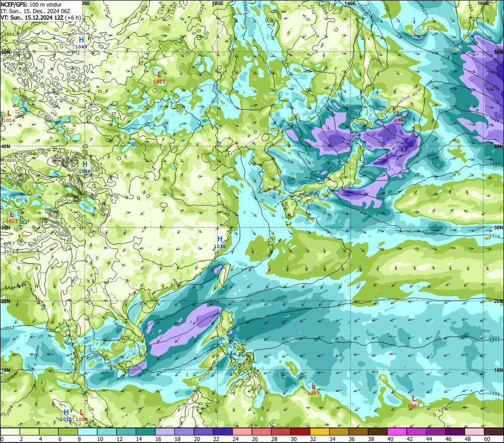The height and width of the screenshot is (443, 504).
Task: Pick the light purple 16–18 legend swatch
Action: coord(165,432)
